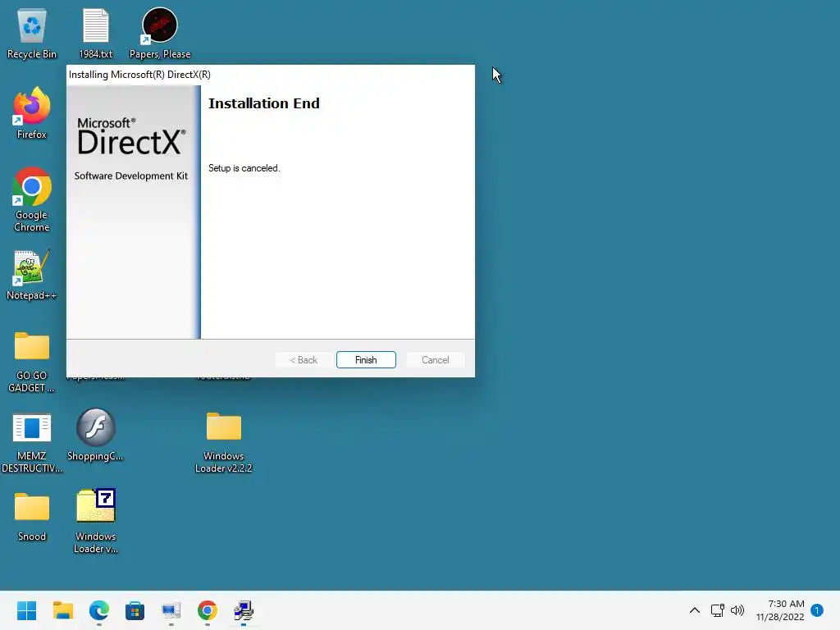This screenshot has height=630, width=840.
Task: Click the Installing Microsoft(R) DirectX(R) title bar
Action: click(271, 75)
